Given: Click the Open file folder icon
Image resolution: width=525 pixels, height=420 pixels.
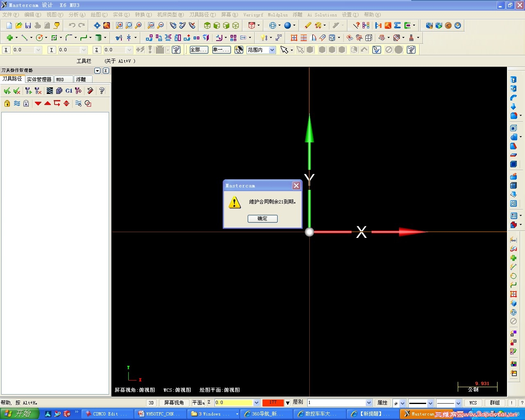Looking at the screenshot, I should [19, 25].
